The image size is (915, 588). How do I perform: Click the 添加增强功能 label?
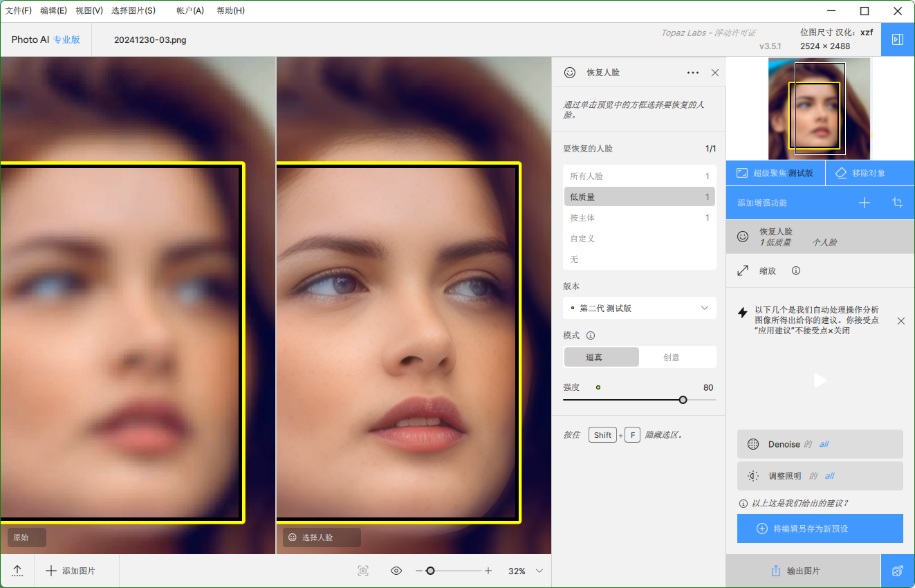pyautogui.click(x=762, y=203)
